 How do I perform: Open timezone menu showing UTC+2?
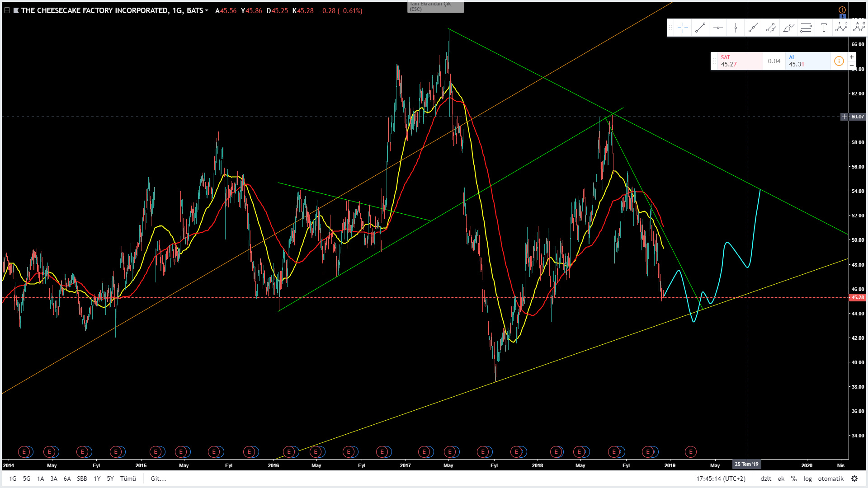pyautogui.click(x=721, y=479)
